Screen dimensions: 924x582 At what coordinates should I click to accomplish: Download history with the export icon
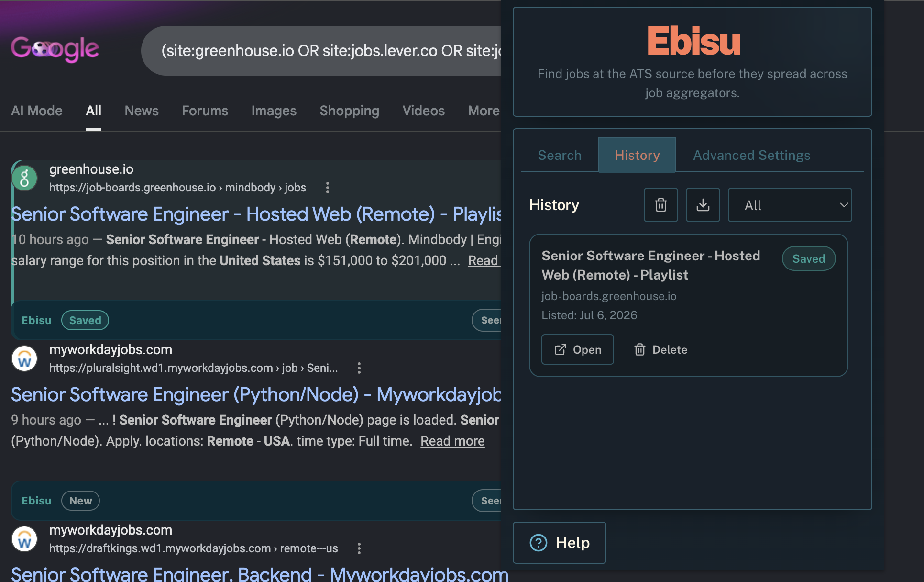point(703,205)
